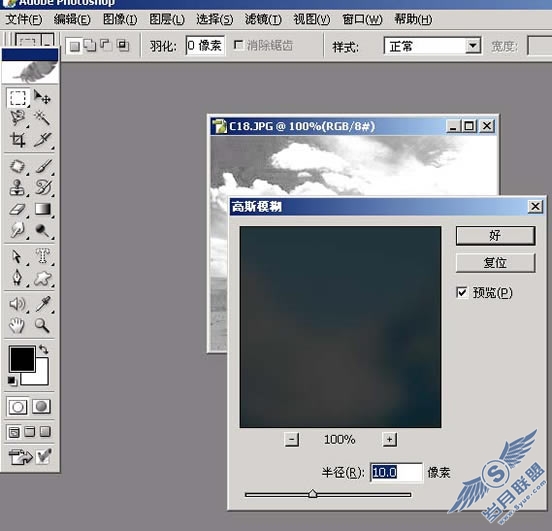
Task: Select the Type mask tool
Action: (x=42, y=256)
